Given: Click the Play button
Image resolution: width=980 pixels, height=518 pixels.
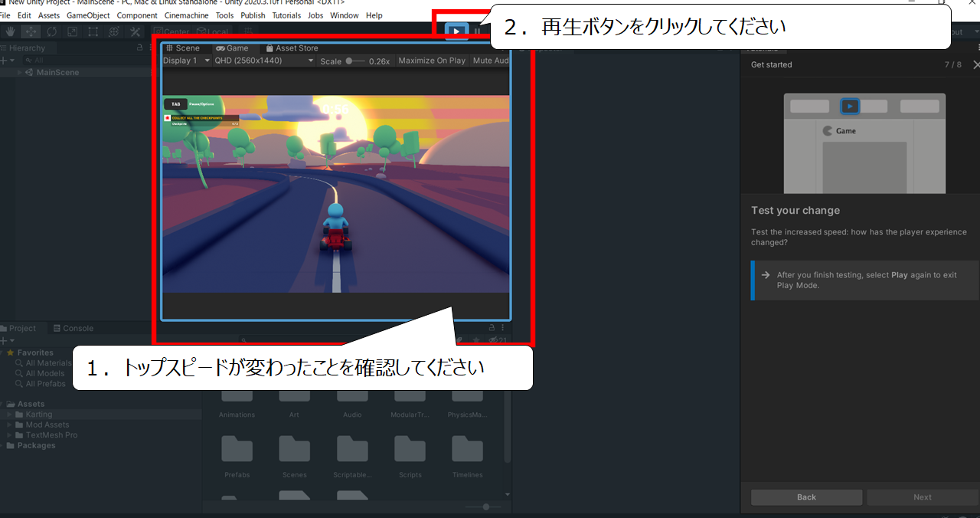Looking at the screenshot, I should (456, 31).
